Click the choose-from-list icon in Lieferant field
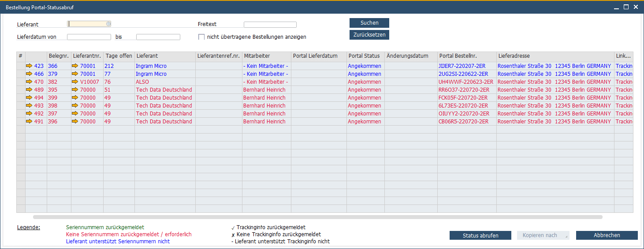The width and height of the screenshot is (644, 249). point(108,24)
